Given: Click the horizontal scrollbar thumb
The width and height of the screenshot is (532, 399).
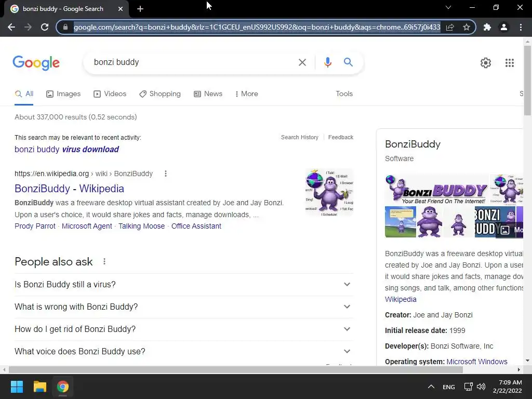Looking at the screenshot, I should point(236,369).
